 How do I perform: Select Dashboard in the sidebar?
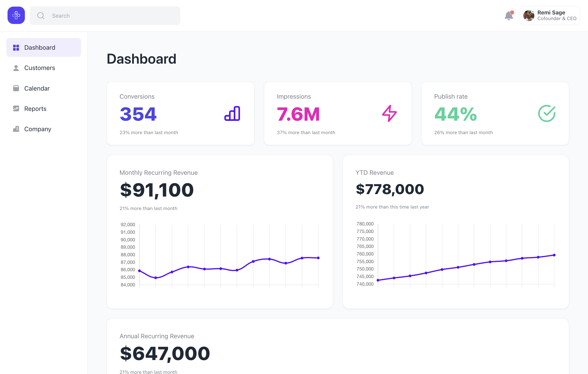click(x=44, y=47)
